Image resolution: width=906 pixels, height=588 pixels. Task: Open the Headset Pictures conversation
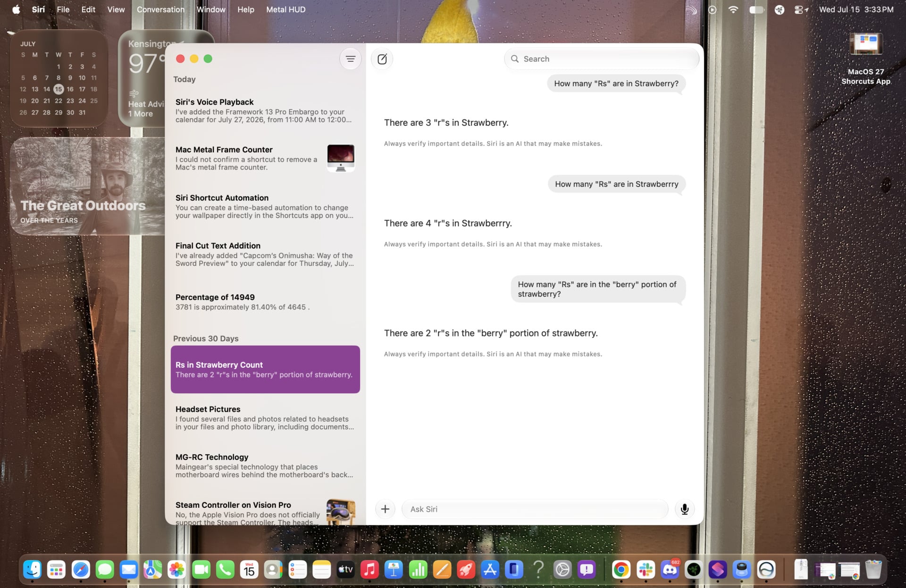(x=265, y=418)
